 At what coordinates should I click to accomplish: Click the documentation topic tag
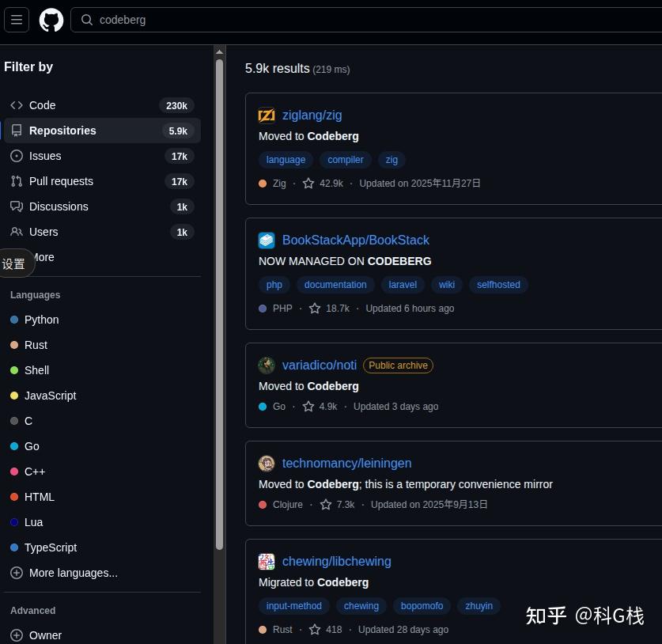pyautogui.click(x=335, y=285)
